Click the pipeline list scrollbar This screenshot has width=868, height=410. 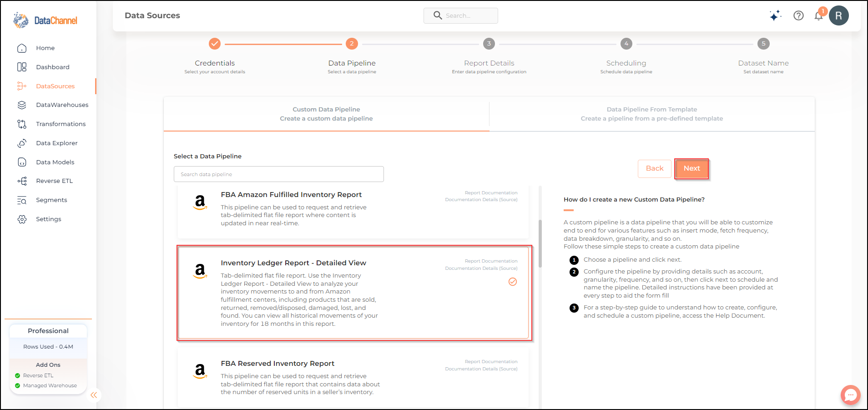(540, 243)
